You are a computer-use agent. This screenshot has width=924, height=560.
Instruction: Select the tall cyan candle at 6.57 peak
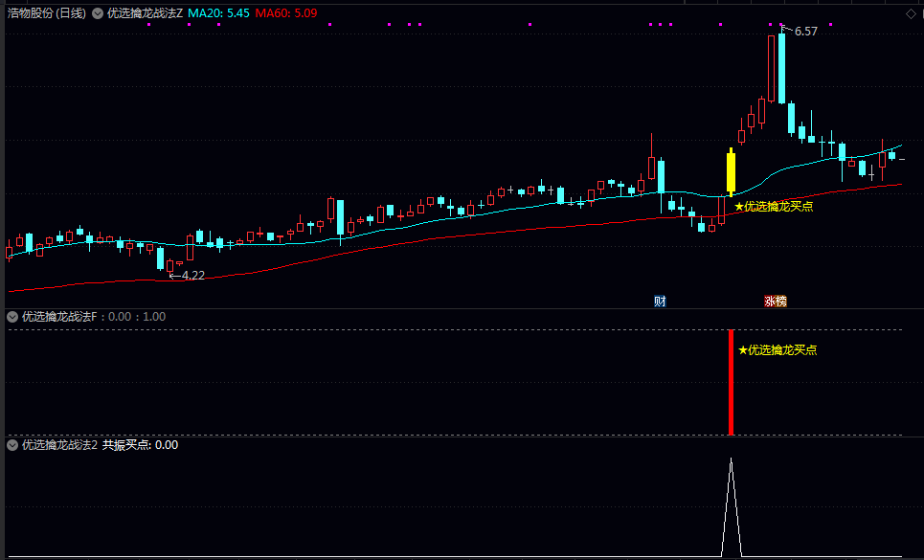(x=782, y=67)
